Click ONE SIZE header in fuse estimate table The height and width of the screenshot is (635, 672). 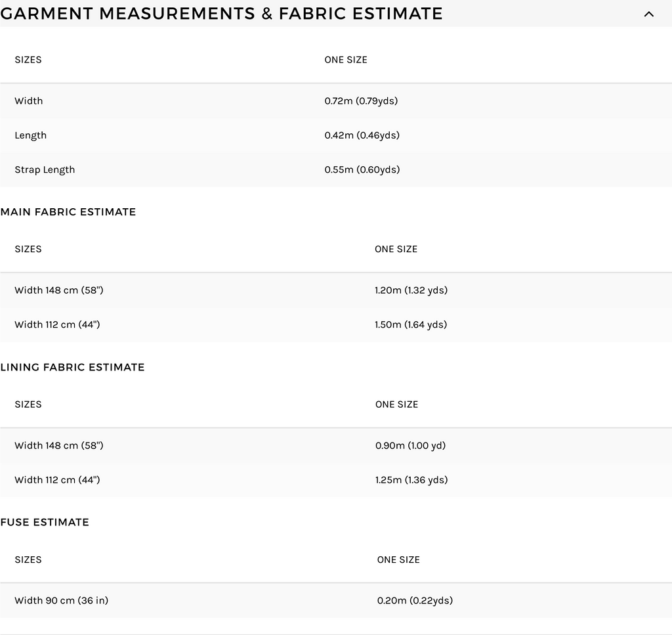(398, 559)
